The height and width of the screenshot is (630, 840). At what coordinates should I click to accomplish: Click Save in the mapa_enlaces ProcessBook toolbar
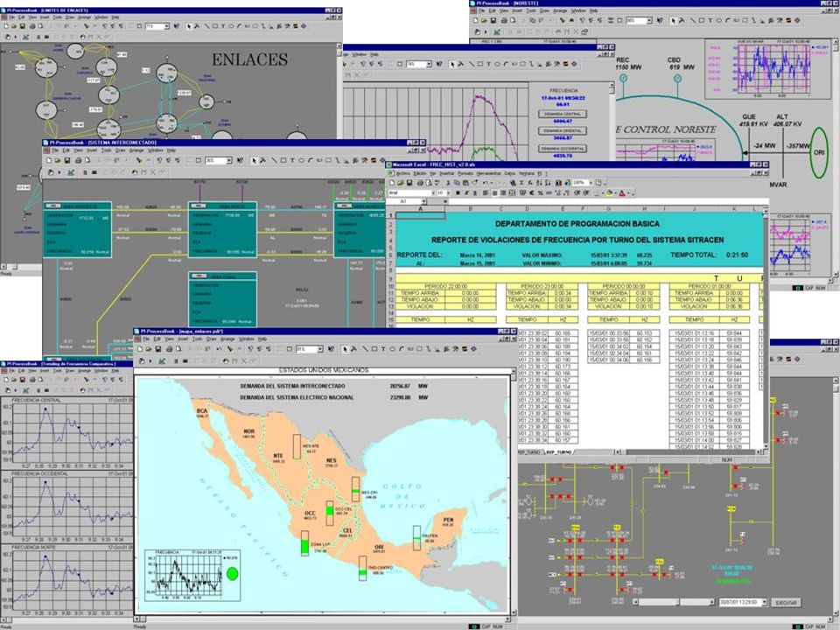158,349
